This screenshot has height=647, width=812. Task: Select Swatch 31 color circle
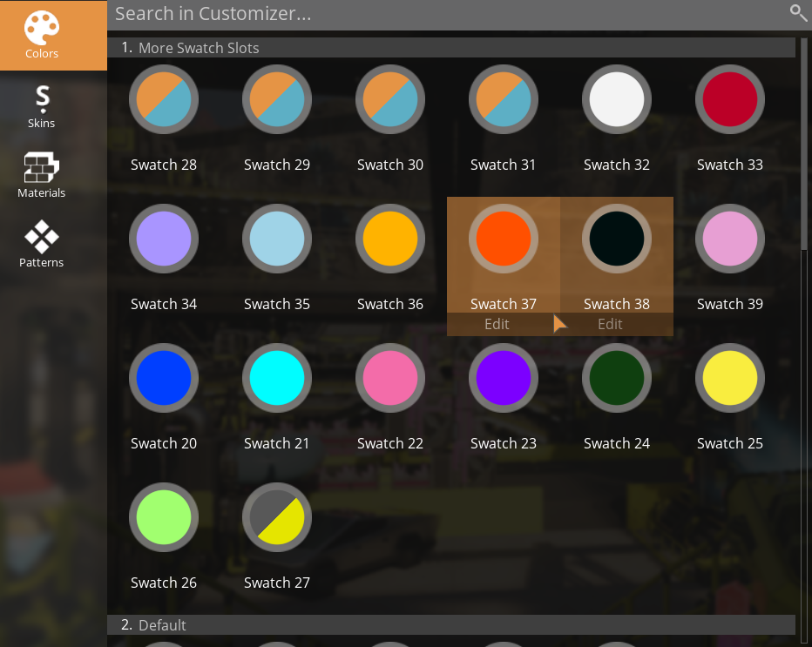[504, 99]
